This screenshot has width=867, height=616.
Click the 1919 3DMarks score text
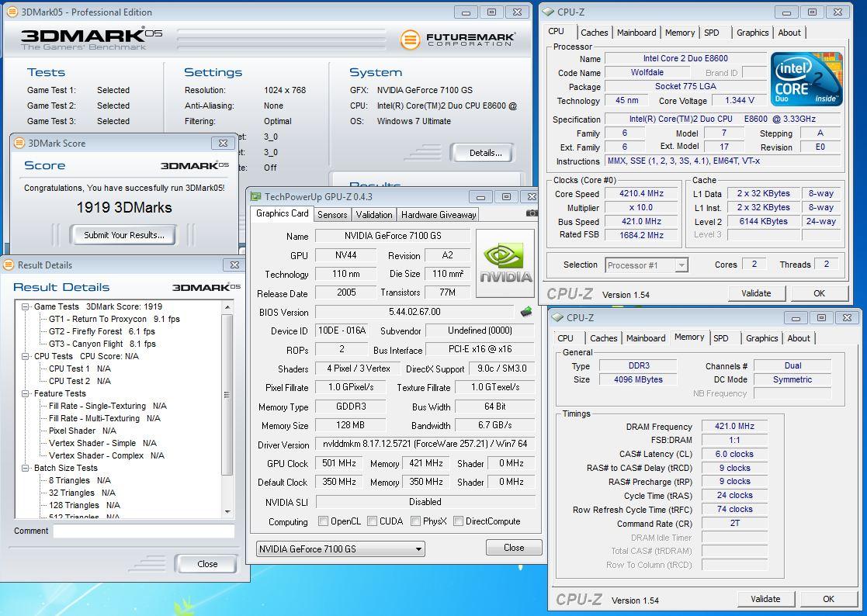click(x=124, y=207)
